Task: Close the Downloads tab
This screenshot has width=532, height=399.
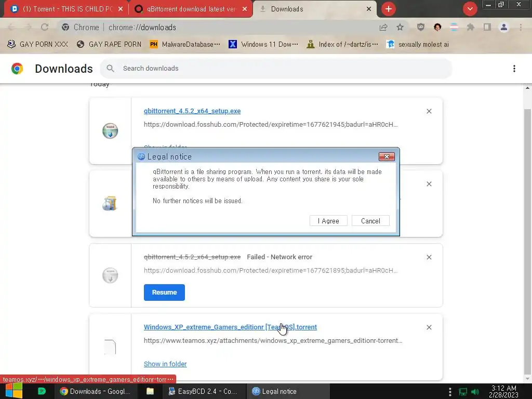Action: coord(369,9)
